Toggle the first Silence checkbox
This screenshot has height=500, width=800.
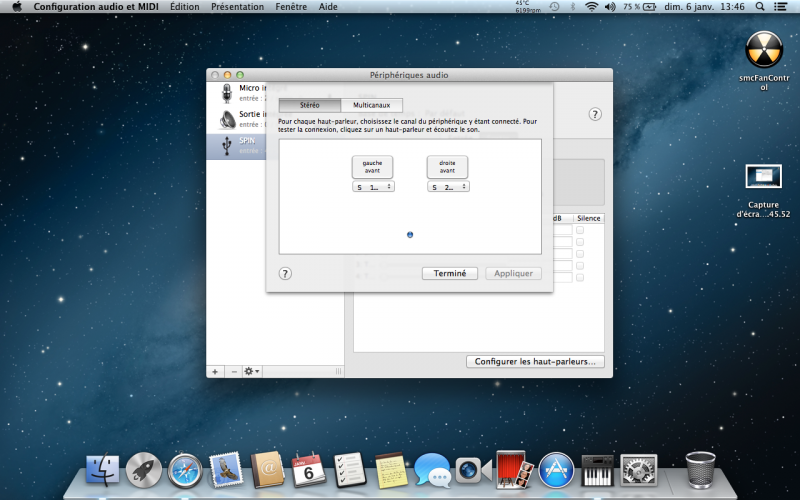(x=579, y=230)
